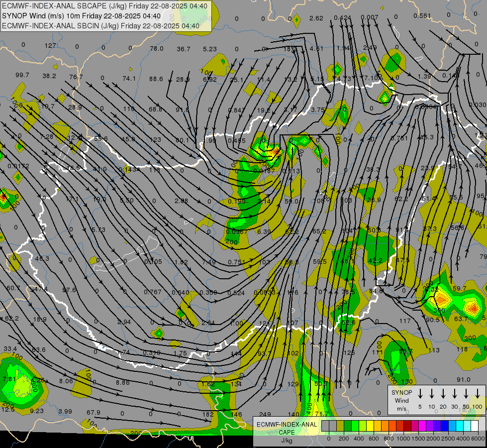Click the 2500 colorbar tick label
The height and width of the screenshot is (448, 487).
(x=448, y=439)
